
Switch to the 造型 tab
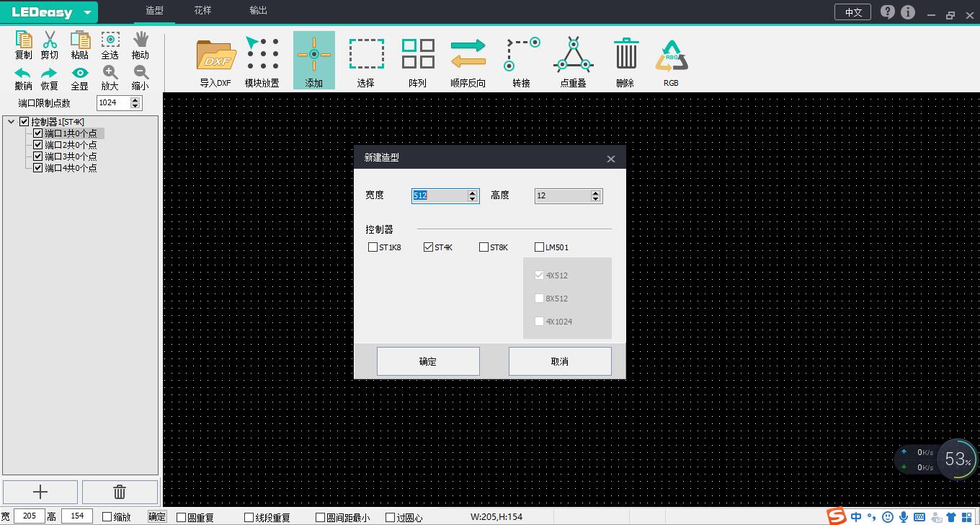click(x=154, y=11)
